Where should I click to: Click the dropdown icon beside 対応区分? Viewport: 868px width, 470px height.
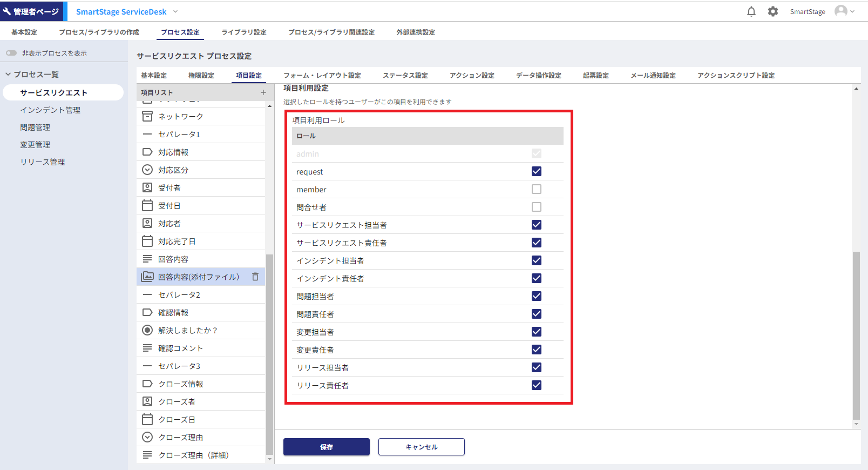click(147, 170)
